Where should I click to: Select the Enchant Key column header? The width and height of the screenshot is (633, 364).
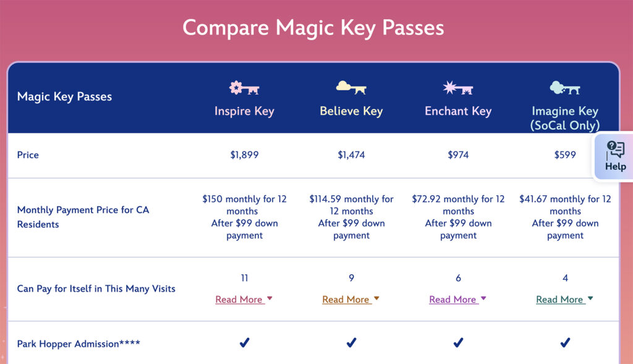pos(458,112)
